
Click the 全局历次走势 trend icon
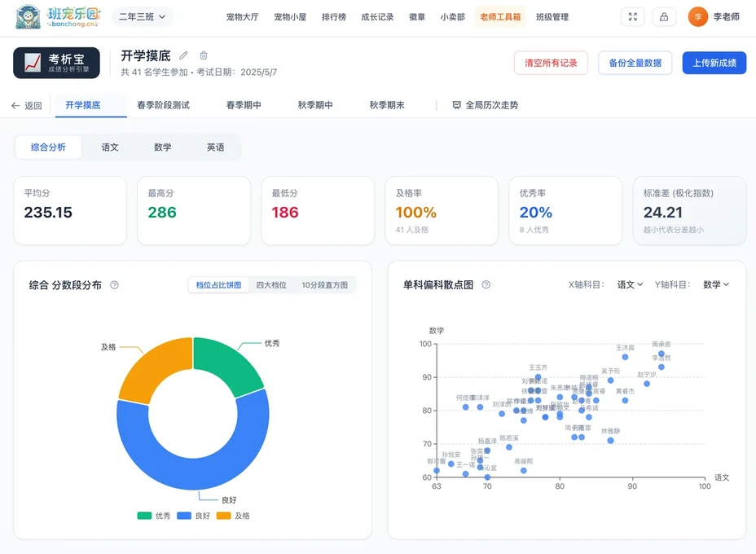456,105
